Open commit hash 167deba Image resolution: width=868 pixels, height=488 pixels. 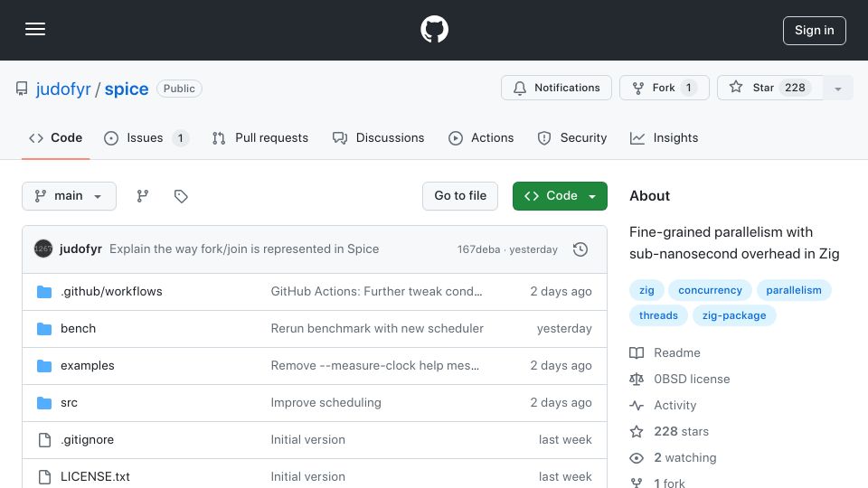click(x=478, y=249)
